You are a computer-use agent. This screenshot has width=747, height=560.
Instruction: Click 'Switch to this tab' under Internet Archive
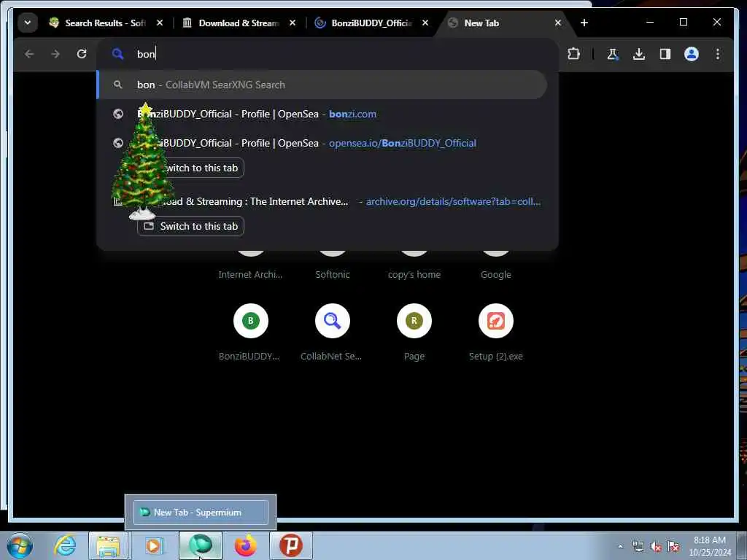[190, 226]
